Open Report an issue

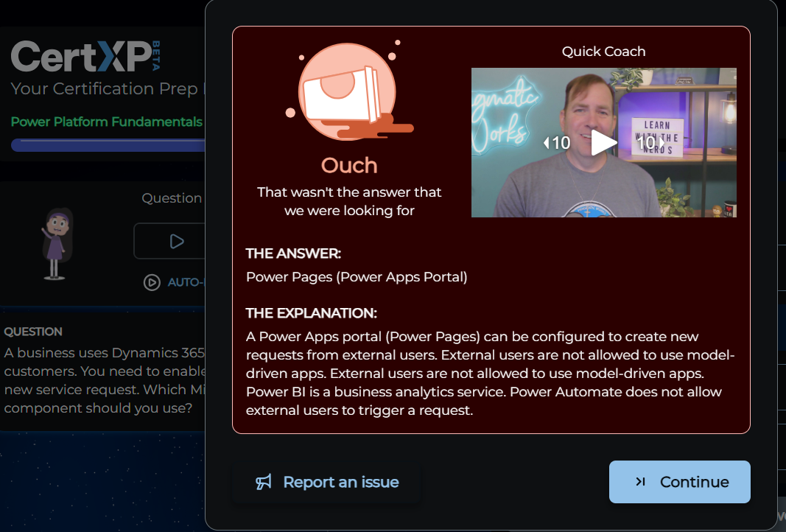tap(340, 482)
